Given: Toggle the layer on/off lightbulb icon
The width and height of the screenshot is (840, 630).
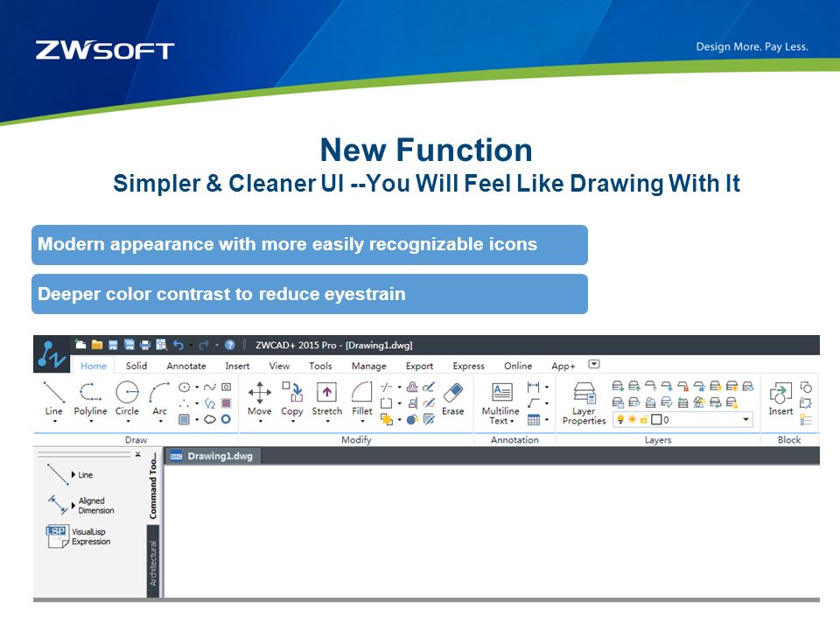Looking at the screenshot, I should [621, 419].
